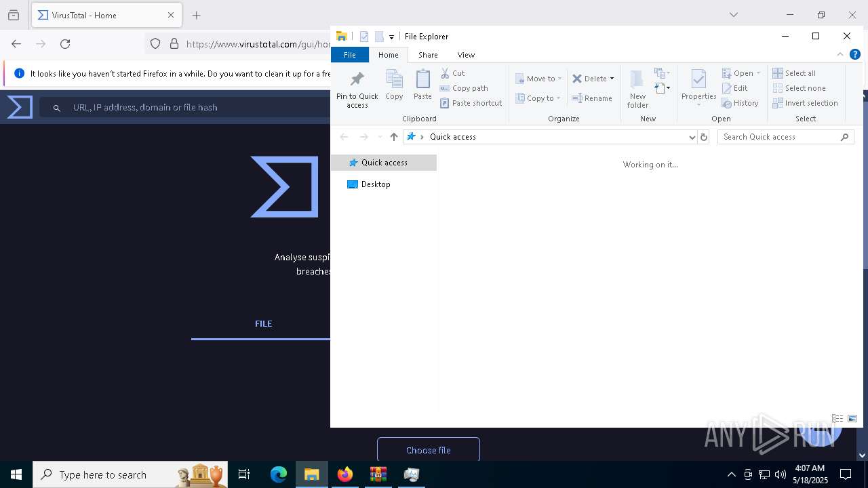This screenshot has width=868, height=488.
Task: Click the Edit ribbon button
Action: [734, 88]
